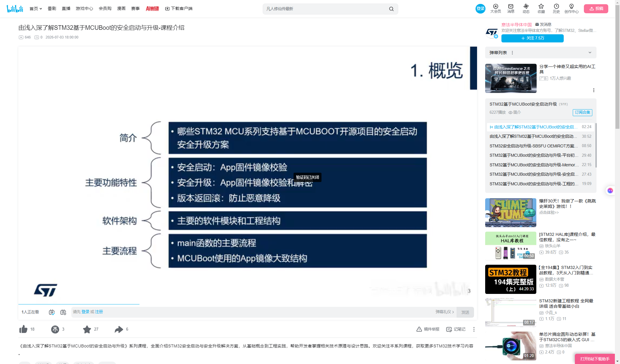The width and height of the screenshot is (620, 364).
Task: Open the HAL库教程 video thumbnail
Action: 511,246
